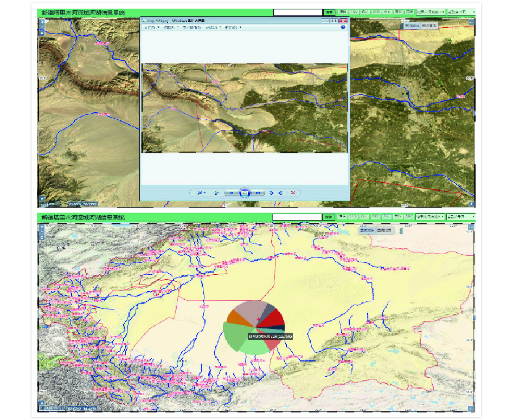513x420 pixels.
Task: Minimize the Photo Viewer window
Action: point(325,21)
